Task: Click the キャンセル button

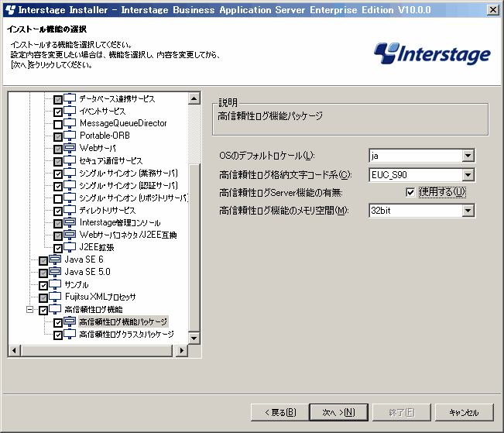Action: (x=465, y=412)
